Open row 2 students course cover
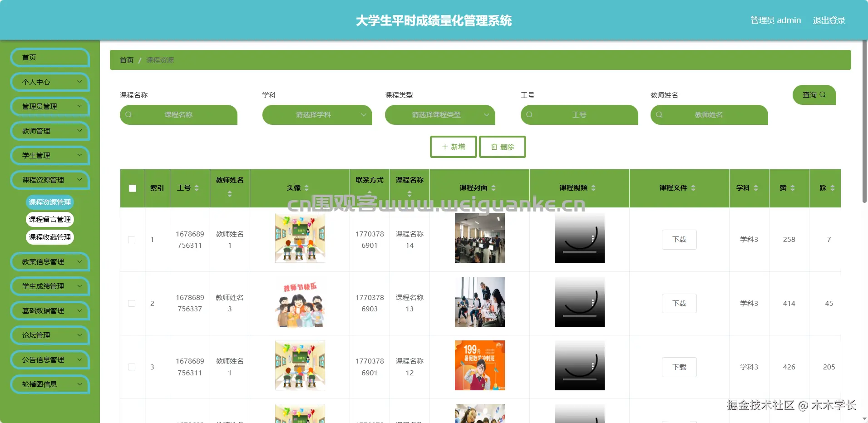This screenshot has height=423, width=868. (480, 302)
